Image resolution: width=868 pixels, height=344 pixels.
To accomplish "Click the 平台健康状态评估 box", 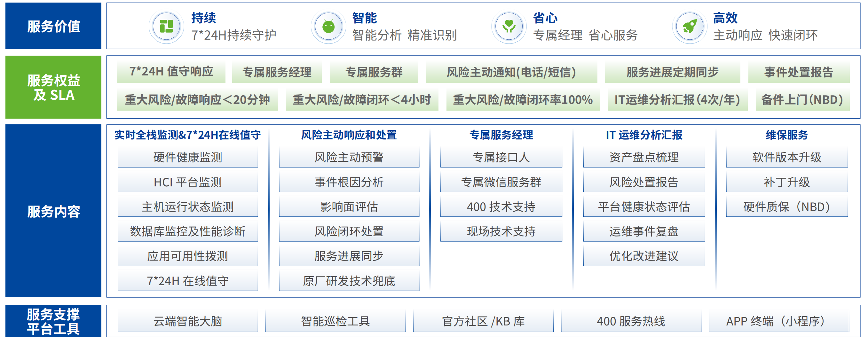I will click(x=644, y=207).
